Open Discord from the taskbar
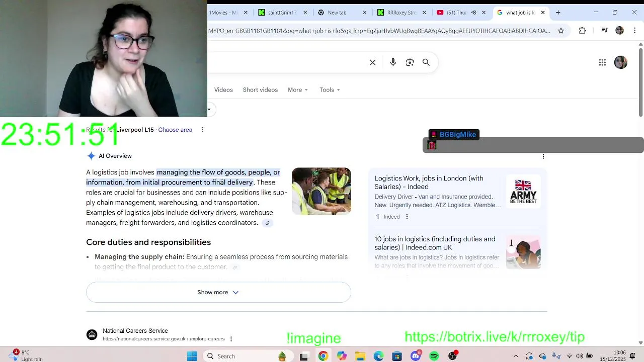This screenshot has width=644, height=362. pos(416,356)
